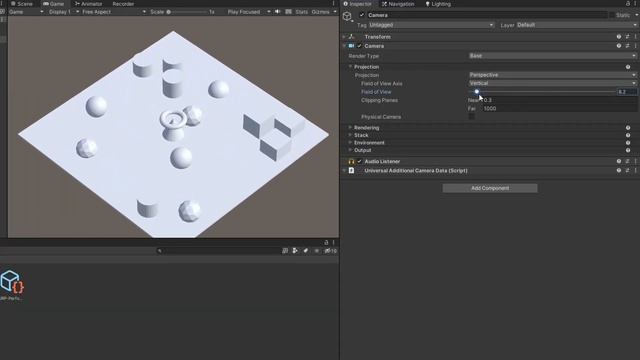The image size is (640, 360).
Task: Open the Layer dropdown
Action: pos(577,25)
